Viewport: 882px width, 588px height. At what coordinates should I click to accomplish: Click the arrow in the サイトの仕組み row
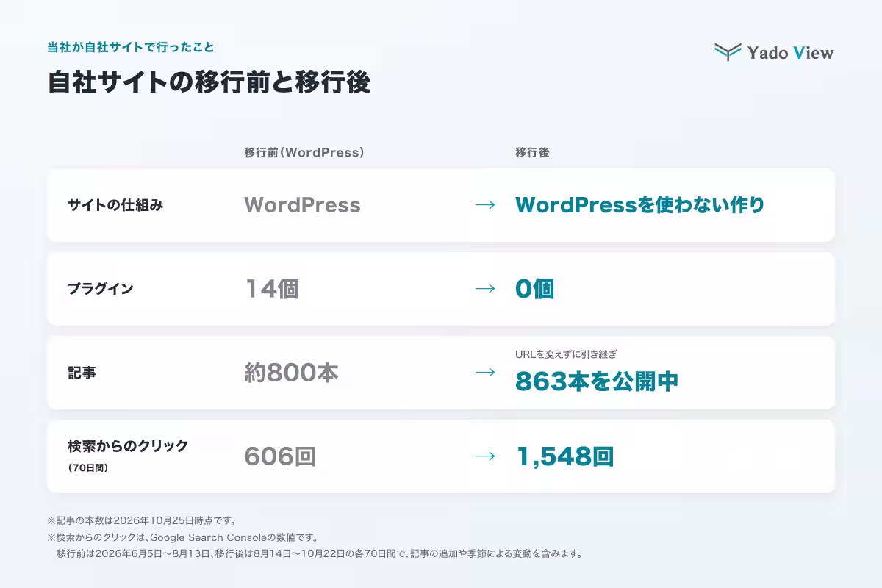pyautogui.click(x=485, y=205)
